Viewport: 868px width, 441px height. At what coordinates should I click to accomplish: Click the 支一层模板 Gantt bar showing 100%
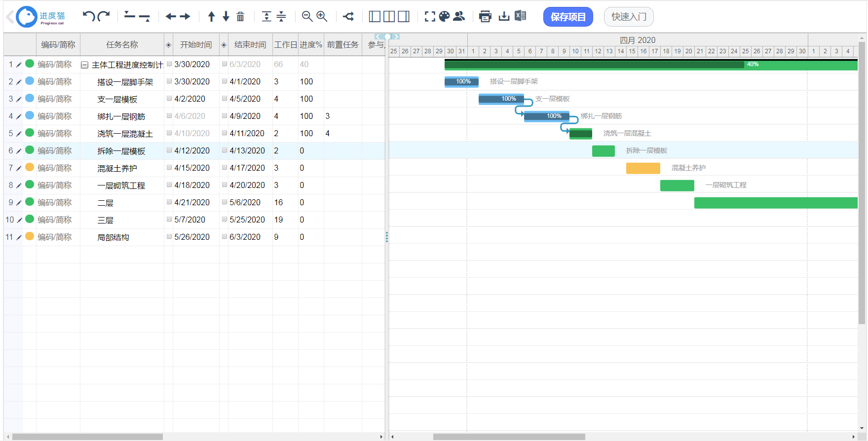click(501, 99)
